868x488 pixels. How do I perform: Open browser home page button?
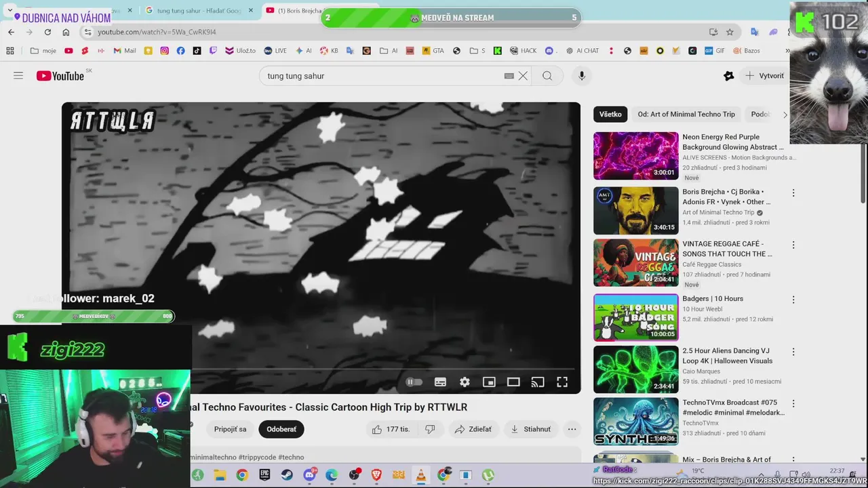(x=66, y=32)
